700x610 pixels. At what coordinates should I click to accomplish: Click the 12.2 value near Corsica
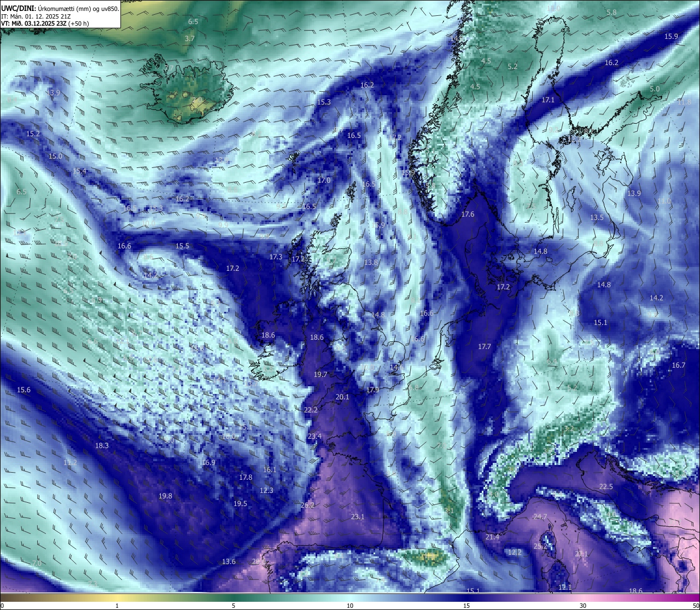[x=515, y=552]
